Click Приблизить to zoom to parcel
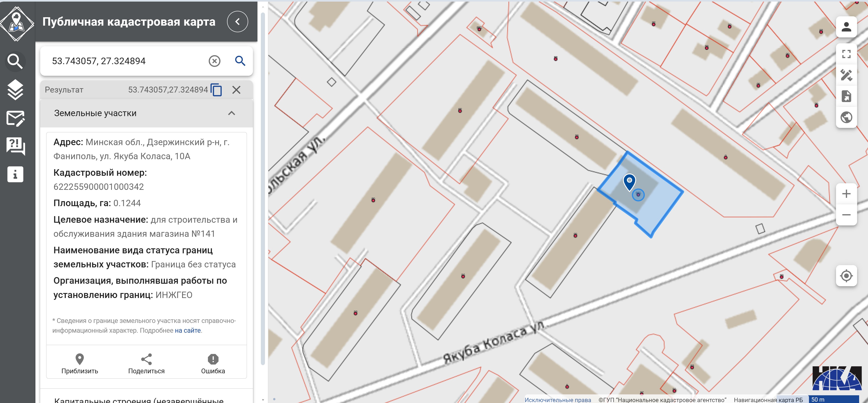The width and height of the screenshot is (868, 403). (x=79, y=364)
